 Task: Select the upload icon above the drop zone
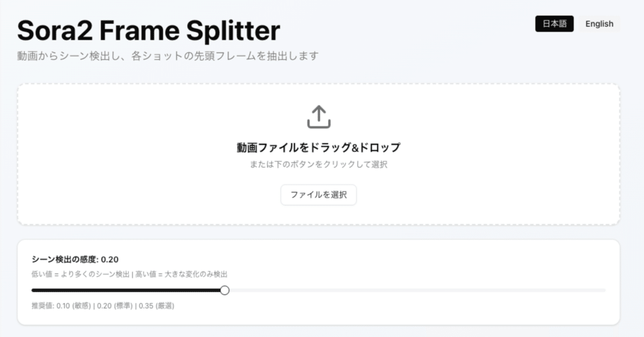pos(318,117)
